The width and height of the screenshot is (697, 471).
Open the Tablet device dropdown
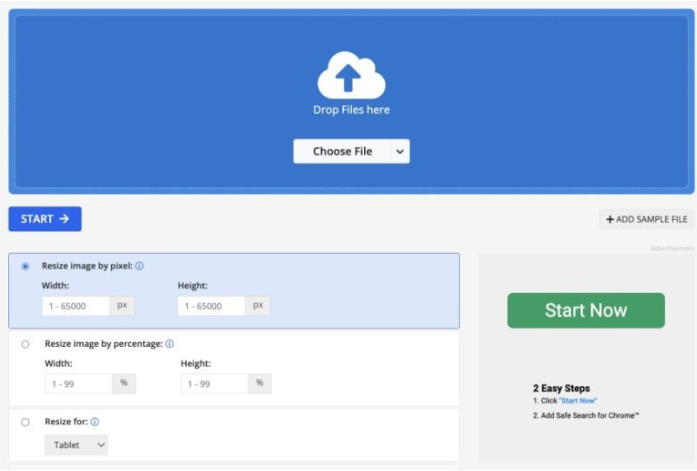coord(75,445)
